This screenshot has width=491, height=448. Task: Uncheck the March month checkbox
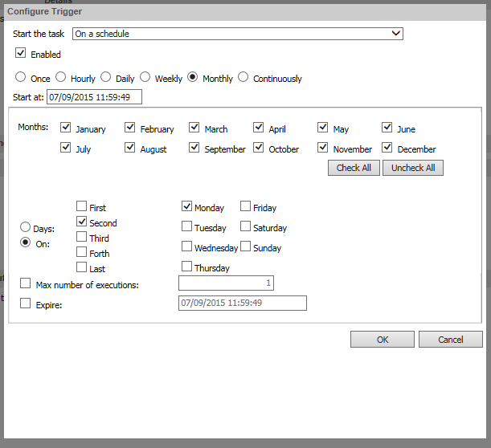[x=194, y=128]
